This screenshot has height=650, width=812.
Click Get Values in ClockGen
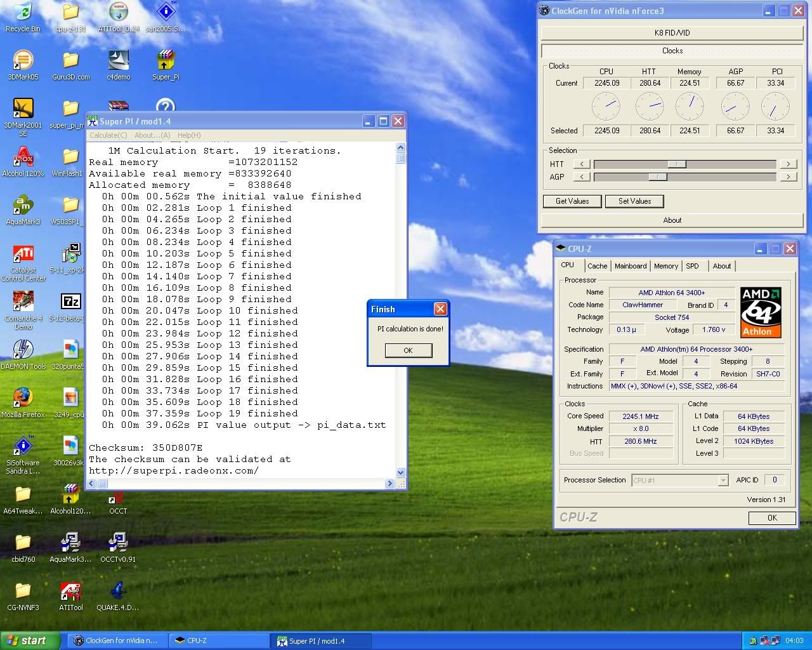pyautogui.click(x=572, y=201)
